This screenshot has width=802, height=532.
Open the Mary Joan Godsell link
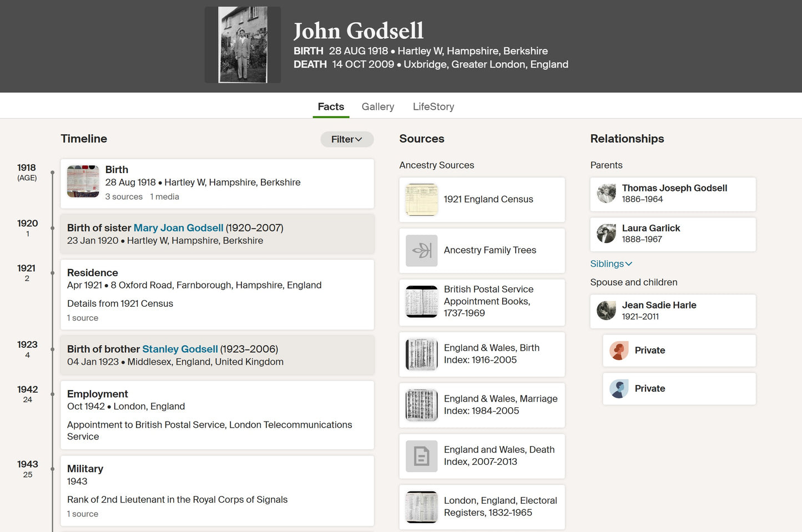tap(178, 228)
